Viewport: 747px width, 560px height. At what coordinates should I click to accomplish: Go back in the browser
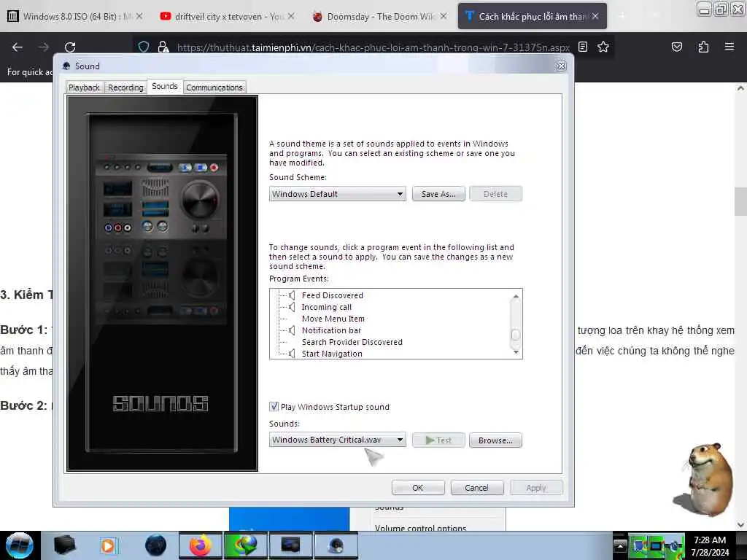[18, 47]
